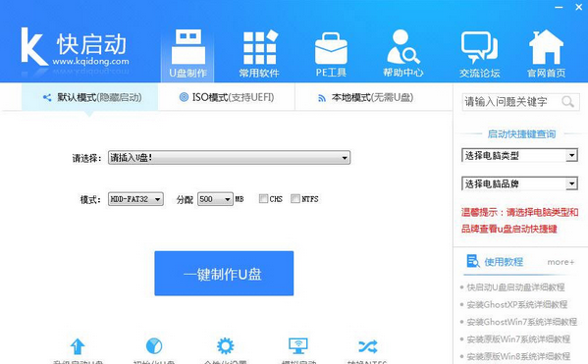Click the more+ tutorials link

[x=561, y=262]
